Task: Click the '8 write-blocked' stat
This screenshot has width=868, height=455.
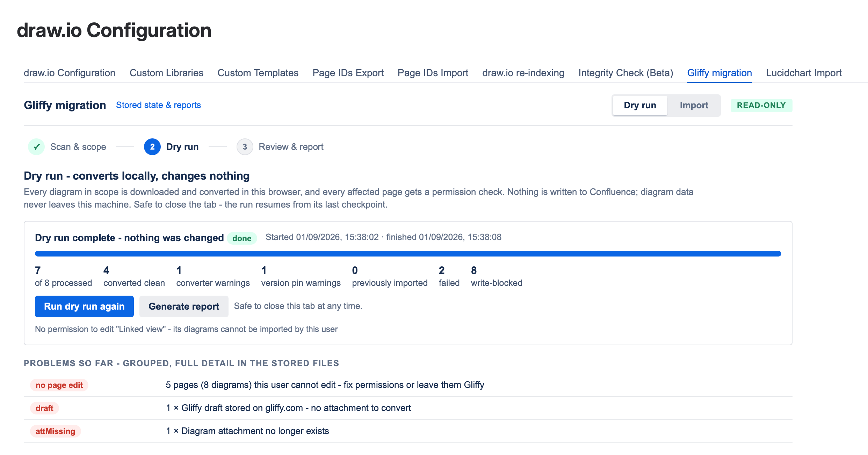Action: coord(497,276)
